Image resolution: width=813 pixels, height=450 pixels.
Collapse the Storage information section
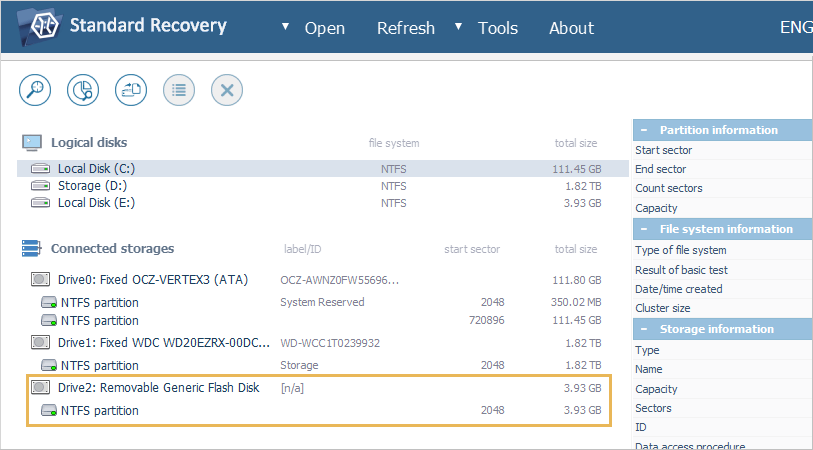(x=645, y=329)
